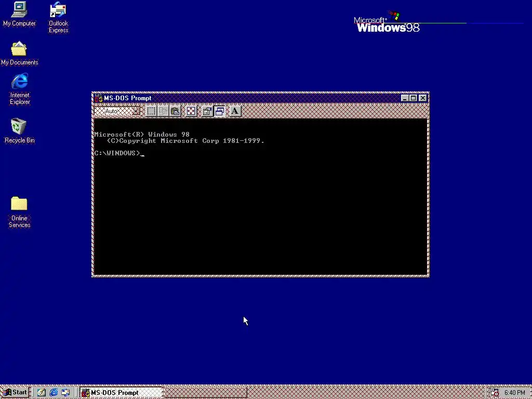Click the Copyright Microsoft Corp 1981-1999 line
The image size is (532, 399).
[x=185, y=141]
